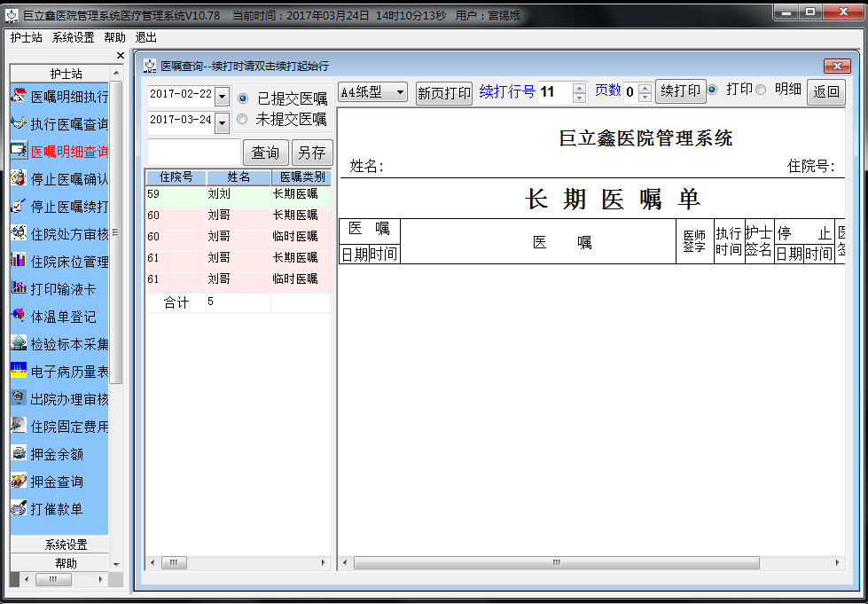Viewport: 868px width, 604px height.
Task: Choose the 未提交医嘱 radio option
Action: [x=243, y=119]
